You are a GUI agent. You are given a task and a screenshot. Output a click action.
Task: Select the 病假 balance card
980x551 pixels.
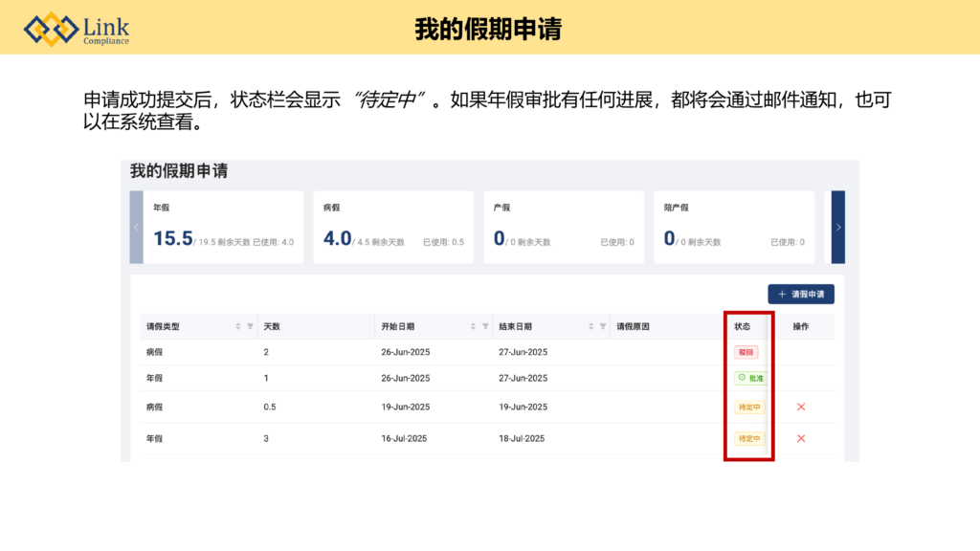click(392, 227)
